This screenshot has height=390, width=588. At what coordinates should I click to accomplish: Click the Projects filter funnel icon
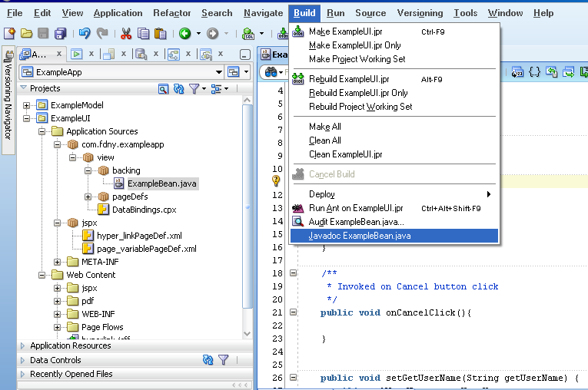[194, 89]
